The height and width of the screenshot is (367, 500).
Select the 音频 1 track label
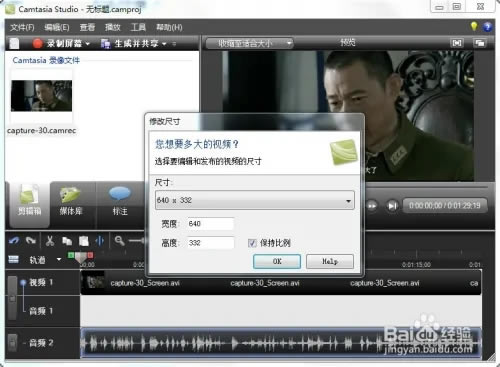[x=41, y=311]
